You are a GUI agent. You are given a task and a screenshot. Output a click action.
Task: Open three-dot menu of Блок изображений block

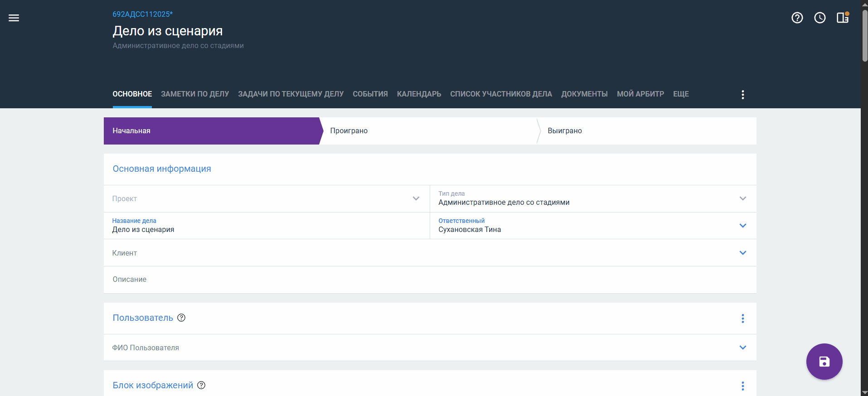pyautogui.click(x=742, y=386)
